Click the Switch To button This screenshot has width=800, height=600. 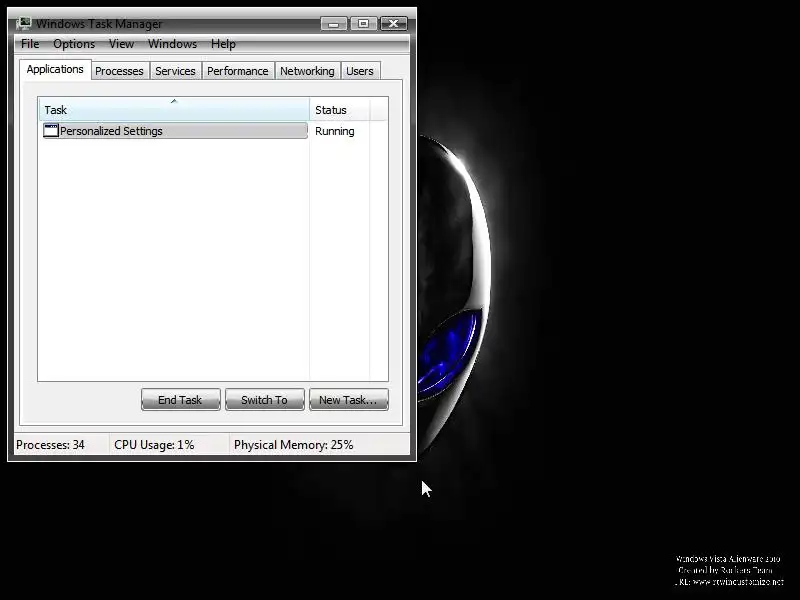265,399
